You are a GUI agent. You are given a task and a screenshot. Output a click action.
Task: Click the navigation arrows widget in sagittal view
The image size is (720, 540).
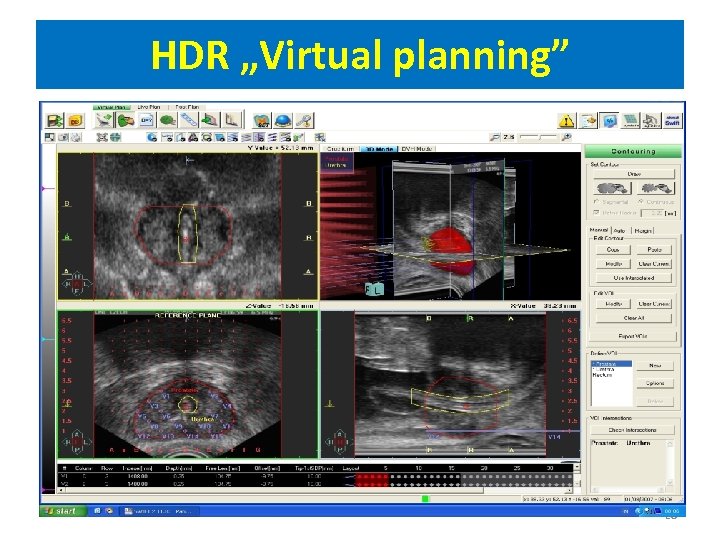tap(339, 442)
